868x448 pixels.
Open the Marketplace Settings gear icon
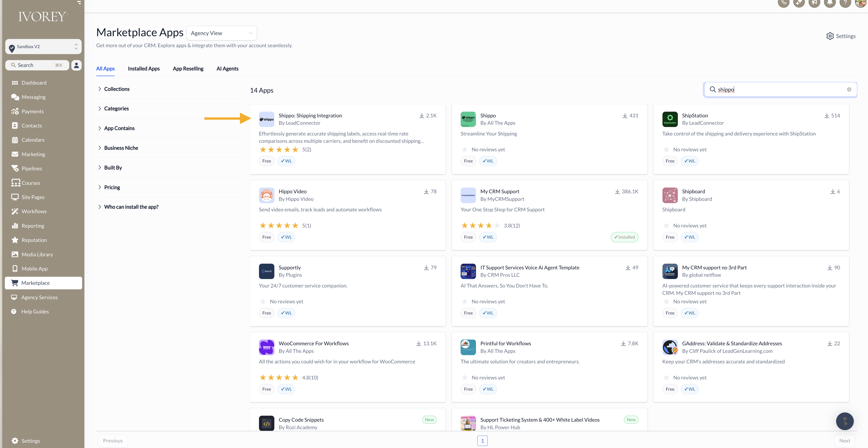tap(830, 36)
